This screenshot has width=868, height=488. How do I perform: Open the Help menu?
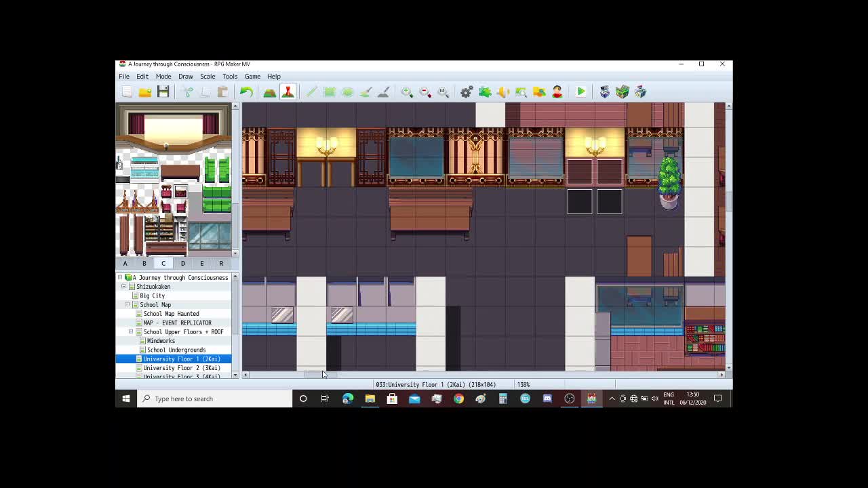click(274, 76)
